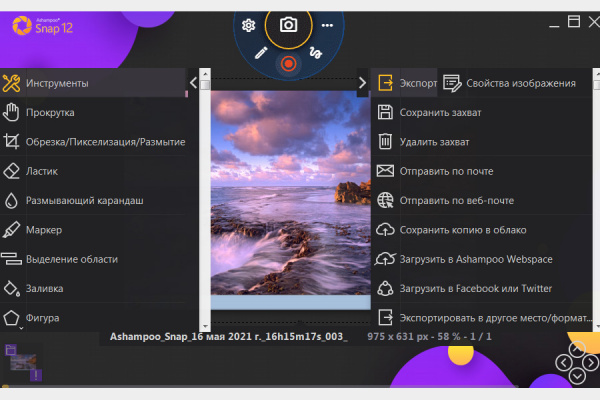Choose Обрезка/Пикселизация/Размытие crop tool
The image size is (600, 400).
pyautogui.click(x=93, y=142)
